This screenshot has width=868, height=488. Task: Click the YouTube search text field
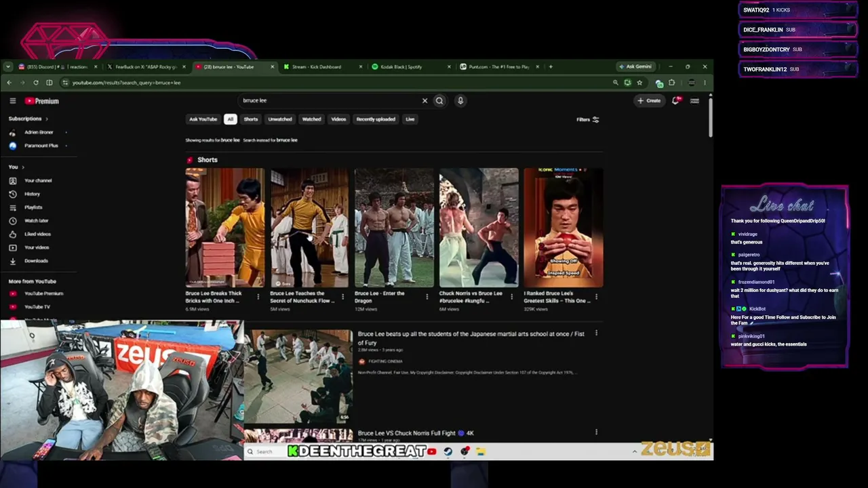click(329, 101)
